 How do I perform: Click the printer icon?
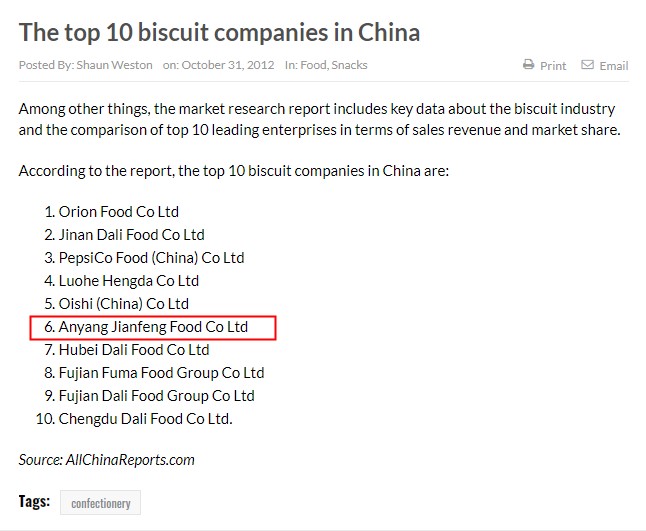[x=528, y=65]
